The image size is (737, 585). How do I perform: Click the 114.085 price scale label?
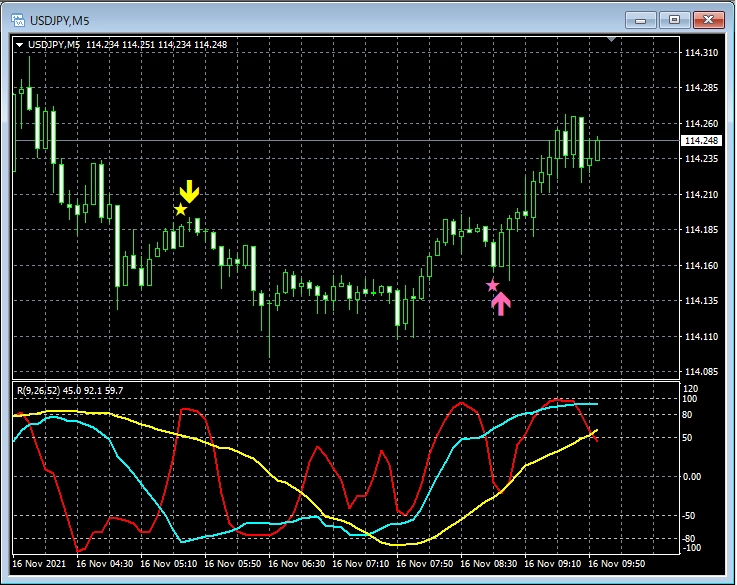698,372
